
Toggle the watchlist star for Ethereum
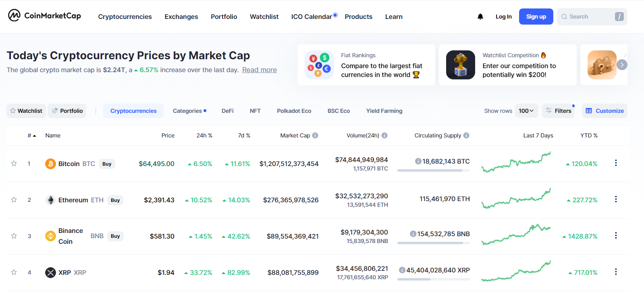(x=14, y=199)
